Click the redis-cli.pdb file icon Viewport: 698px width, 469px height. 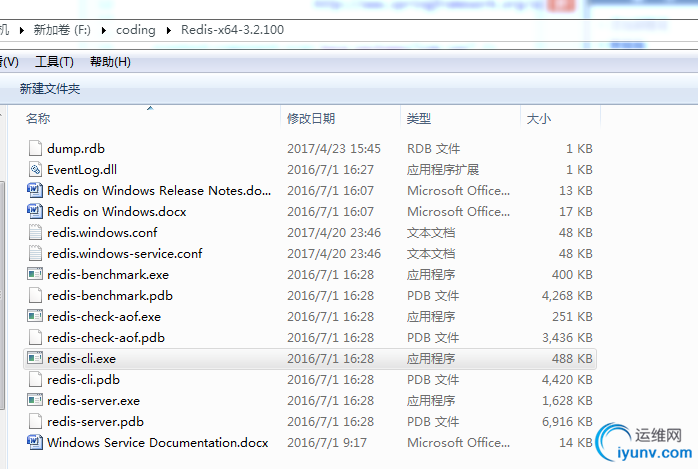tap(35, 379)
